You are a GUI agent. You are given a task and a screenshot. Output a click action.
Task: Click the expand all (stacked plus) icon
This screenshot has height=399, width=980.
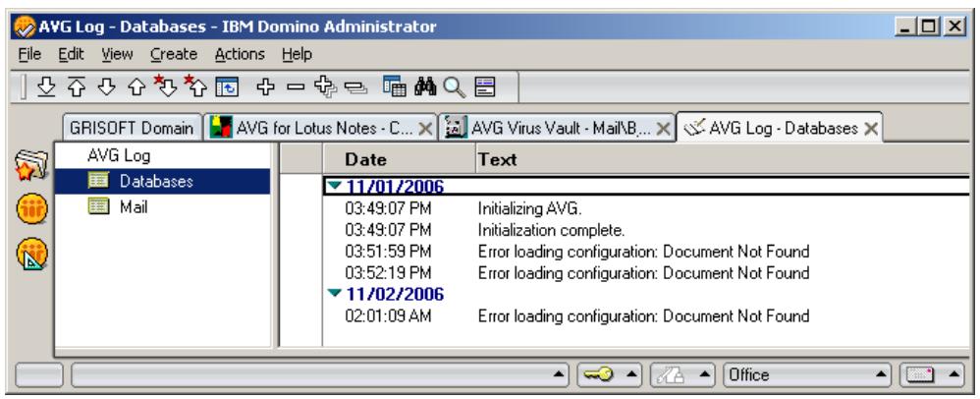326,87
